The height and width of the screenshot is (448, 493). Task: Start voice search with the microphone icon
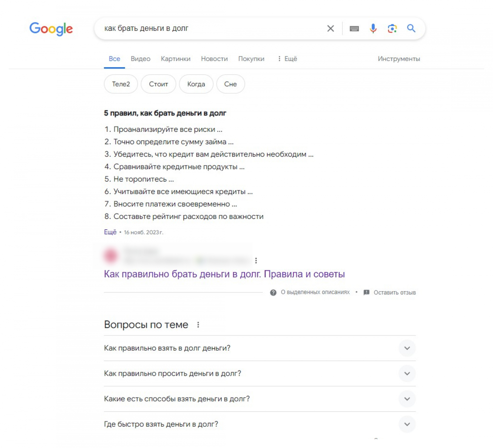coord(373,29)
